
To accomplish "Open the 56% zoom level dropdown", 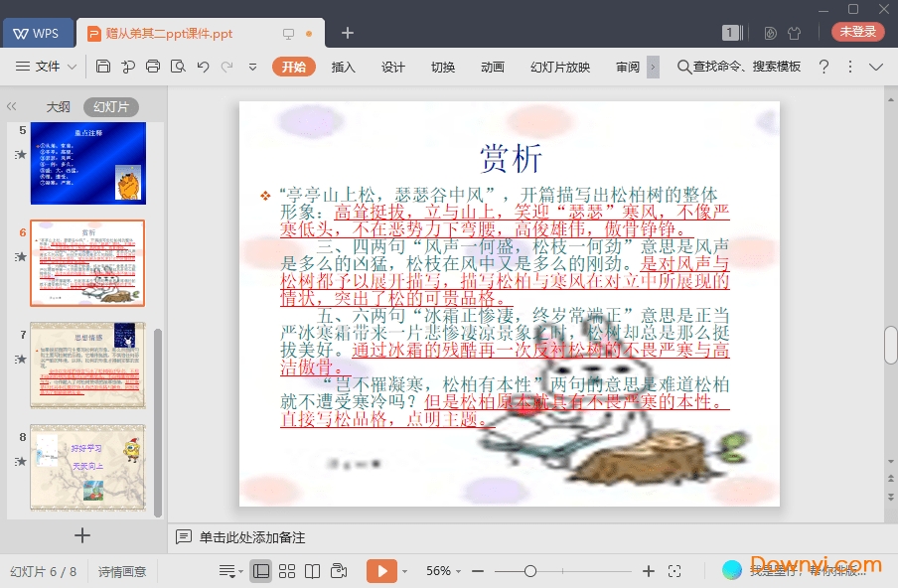I will coord(443,571).
